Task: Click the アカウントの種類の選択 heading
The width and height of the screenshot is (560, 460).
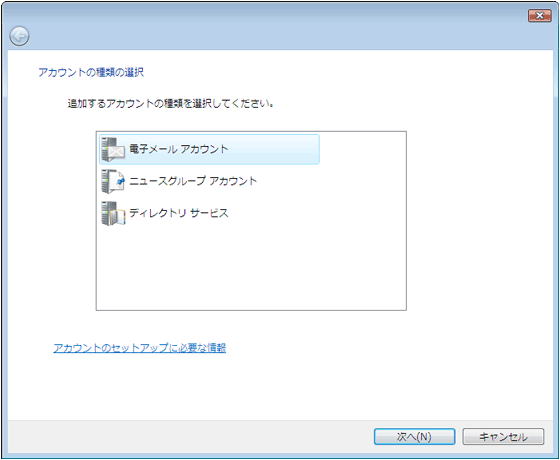Action: point(91,72)
